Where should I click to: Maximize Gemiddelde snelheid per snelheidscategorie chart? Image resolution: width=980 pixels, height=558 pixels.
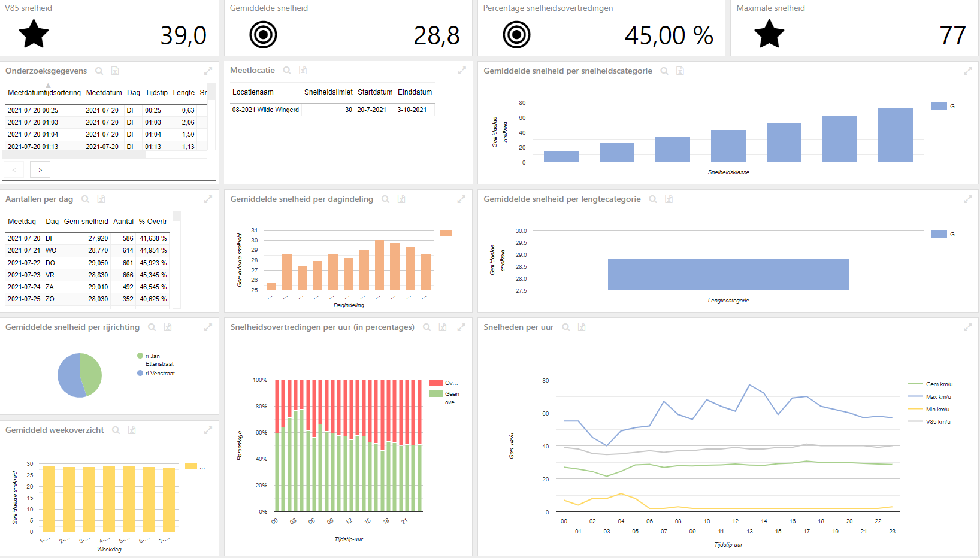pos(967,71)
